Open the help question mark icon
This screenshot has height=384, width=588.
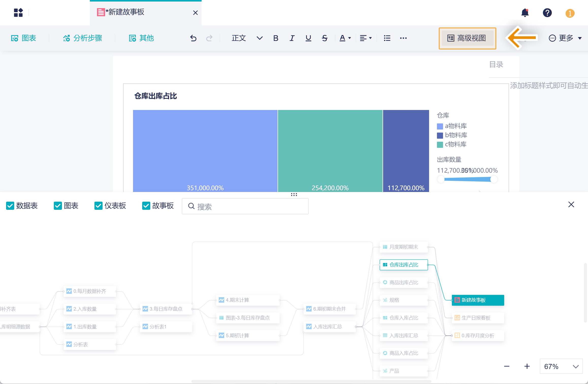coord(547,12)
